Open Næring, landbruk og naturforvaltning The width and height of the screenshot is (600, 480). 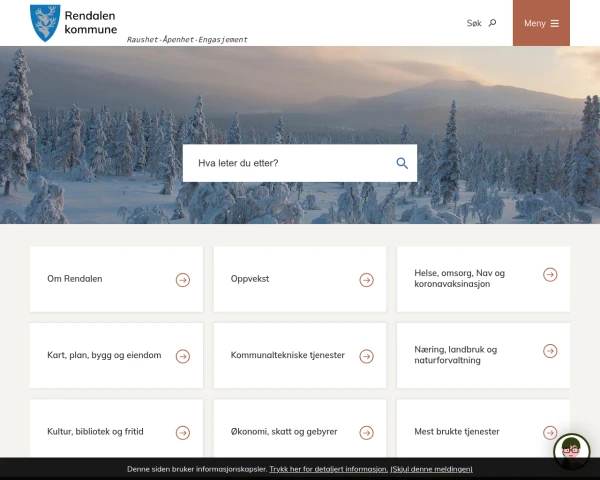click(456, 355)
